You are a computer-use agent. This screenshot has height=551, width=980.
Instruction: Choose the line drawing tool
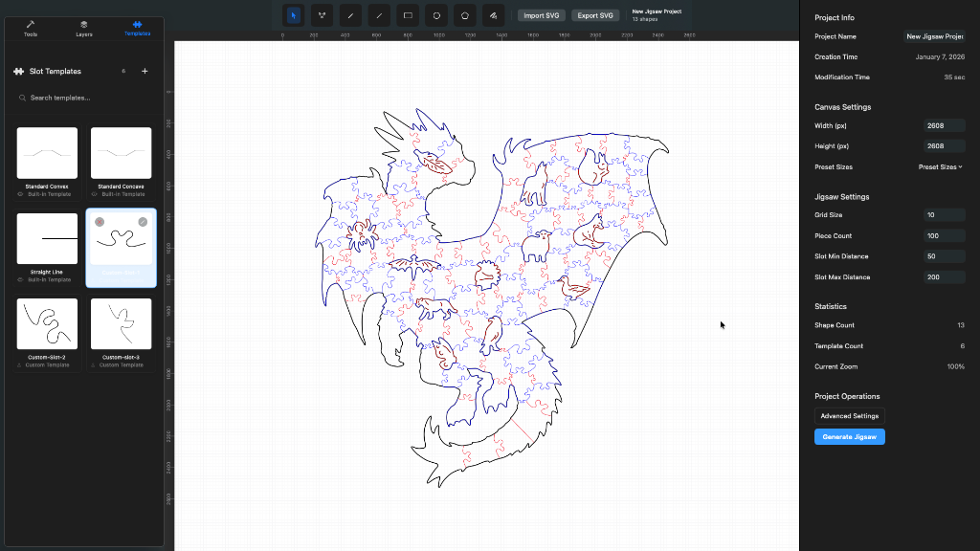click(350, 15)
